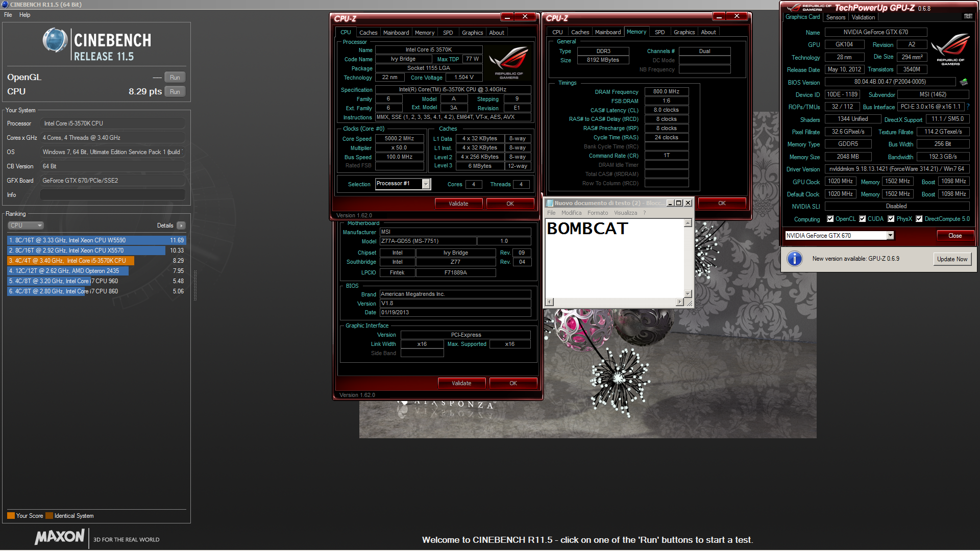Switch to Caches tab in left CPU-Z
980x551 pixels.
pos(369,33)
